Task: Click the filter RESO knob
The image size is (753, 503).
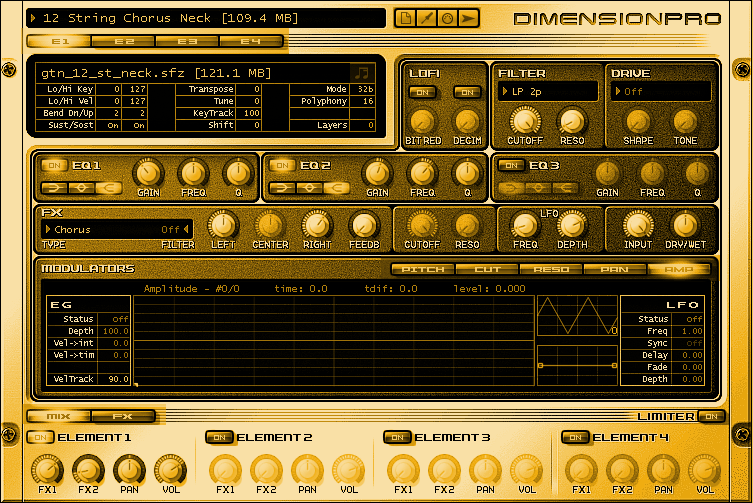Action: [572, 121]
